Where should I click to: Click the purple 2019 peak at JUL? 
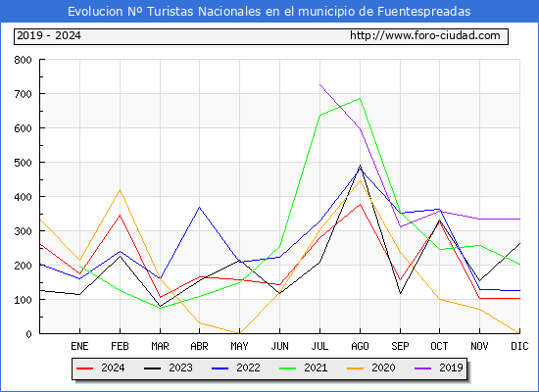320,84
